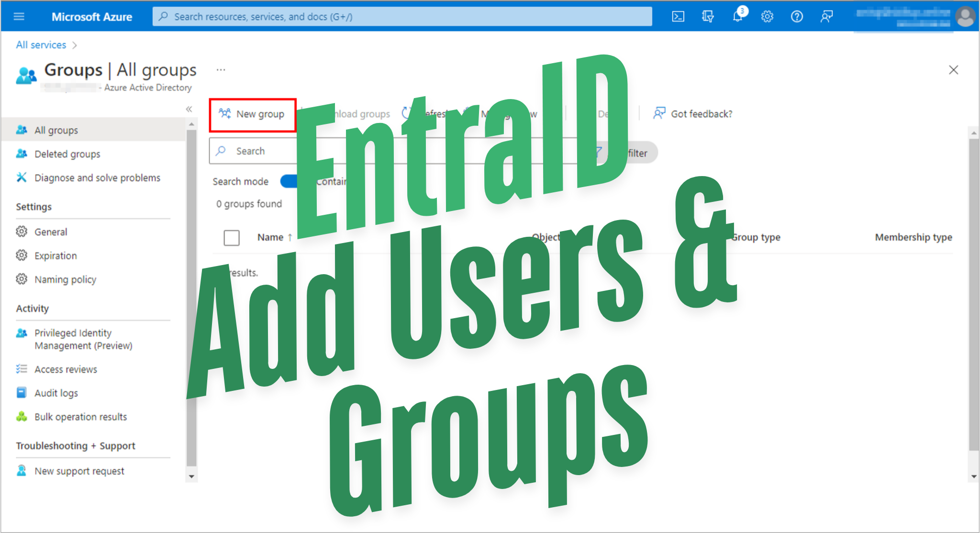Click the top search resources bar

(402, 17)
